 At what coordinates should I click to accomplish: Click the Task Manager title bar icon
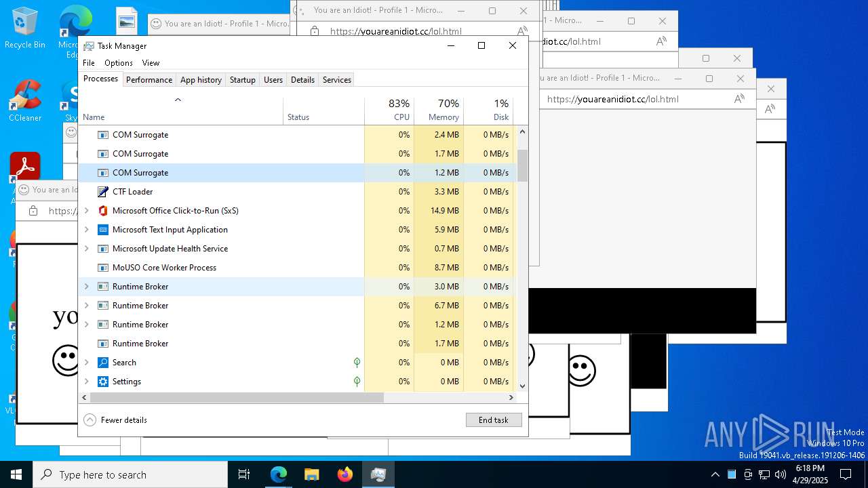(x=89, y=46)
